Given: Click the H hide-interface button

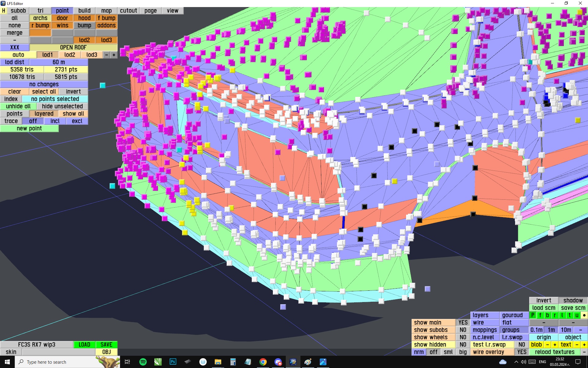Looking at the screenshot, I should click(x=4, y=11).
